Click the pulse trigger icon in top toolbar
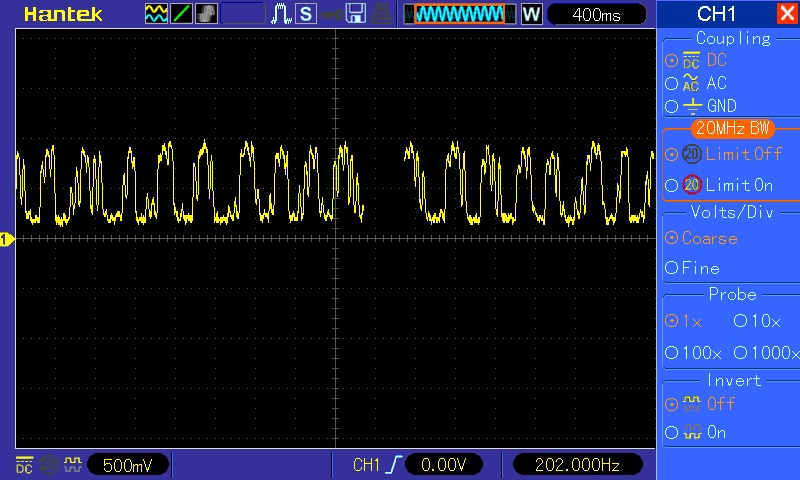Screen dimensions: 800x480 click(281, 14)
